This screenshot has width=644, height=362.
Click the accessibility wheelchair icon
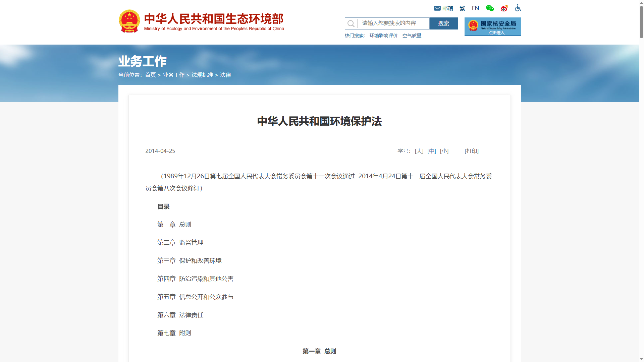point(518,8)
